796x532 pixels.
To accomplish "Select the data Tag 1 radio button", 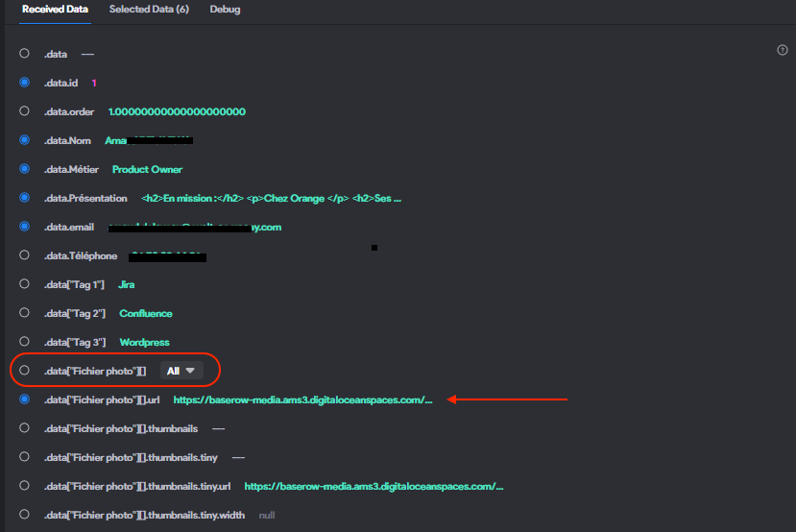I will tap(24, 284).
